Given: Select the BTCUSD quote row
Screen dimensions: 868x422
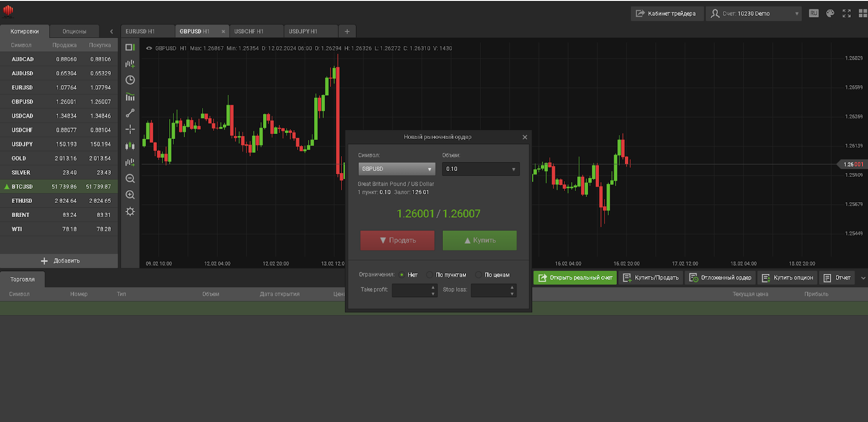Looking at the screenshot, I should pyautogui.click(x=59, y=187).
